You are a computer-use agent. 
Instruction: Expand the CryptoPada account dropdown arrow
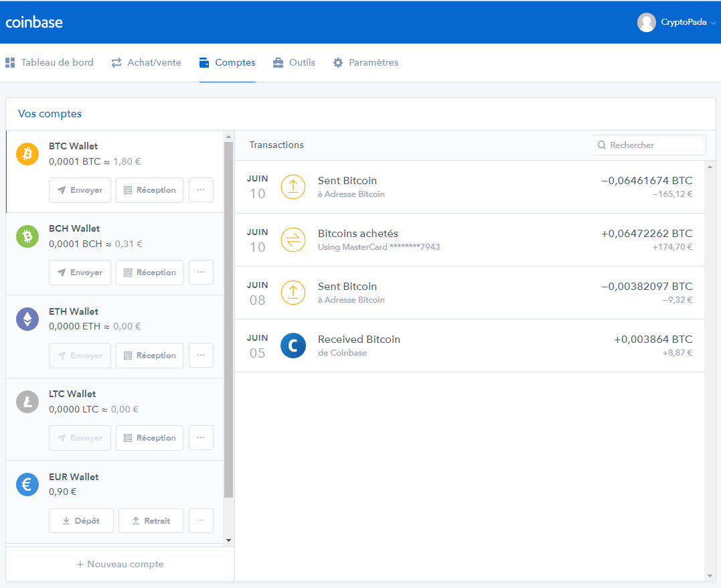[x=713, y=23]
